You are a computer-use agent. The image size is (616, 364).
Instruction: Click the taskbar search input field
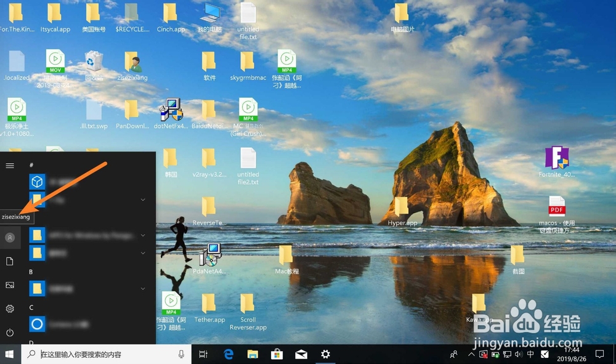coord(99,354)
